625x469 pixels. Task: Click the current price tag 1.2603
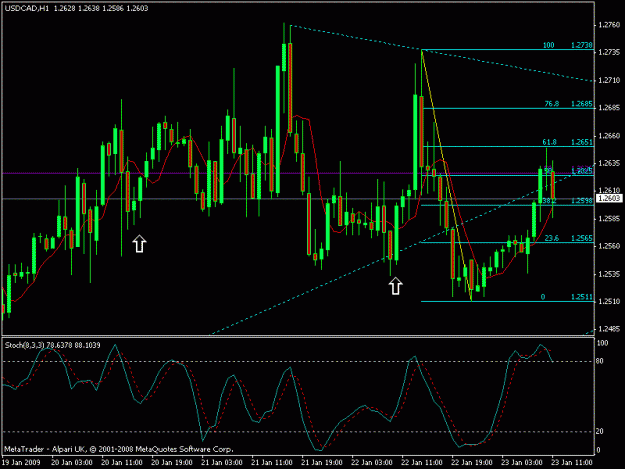coord(609,198)
